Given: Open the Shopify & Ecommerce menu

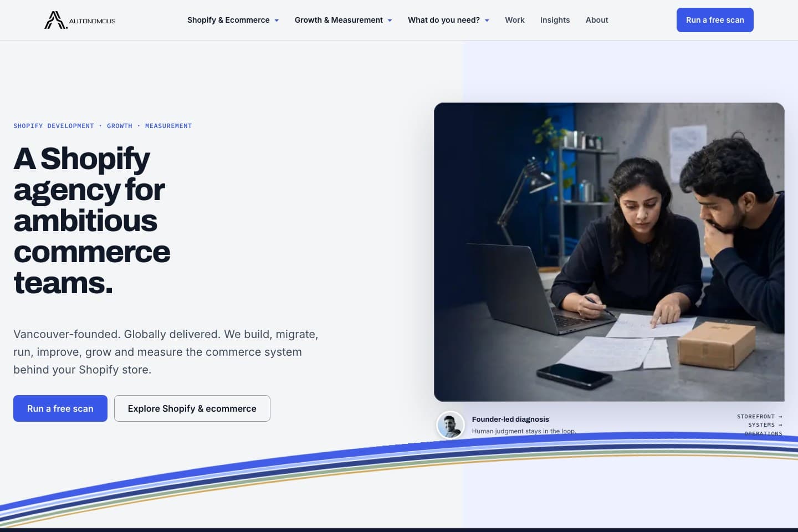Looking at the screenshot, I should [x=233, y=20].
